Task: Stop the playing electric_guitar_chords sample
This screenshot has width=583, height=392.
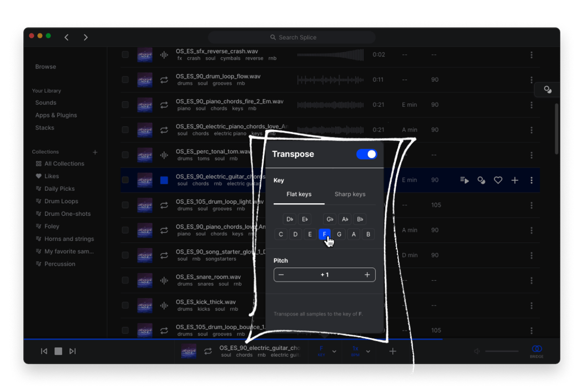Action: 164,180
